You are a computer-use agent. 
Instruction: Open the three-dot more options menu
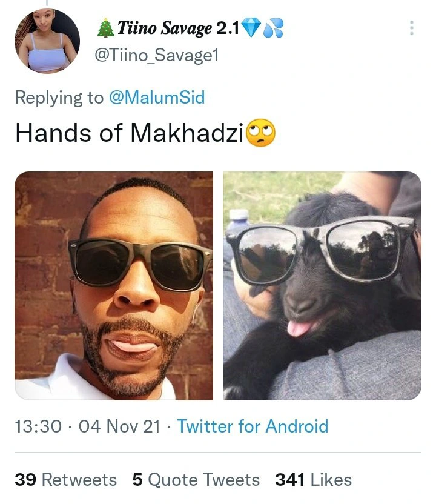point(412,28)
